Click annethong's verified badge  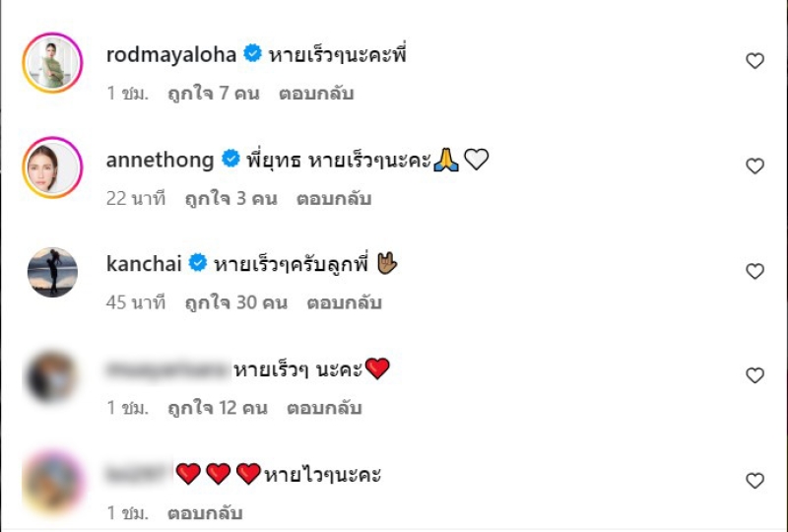[230, 159]
